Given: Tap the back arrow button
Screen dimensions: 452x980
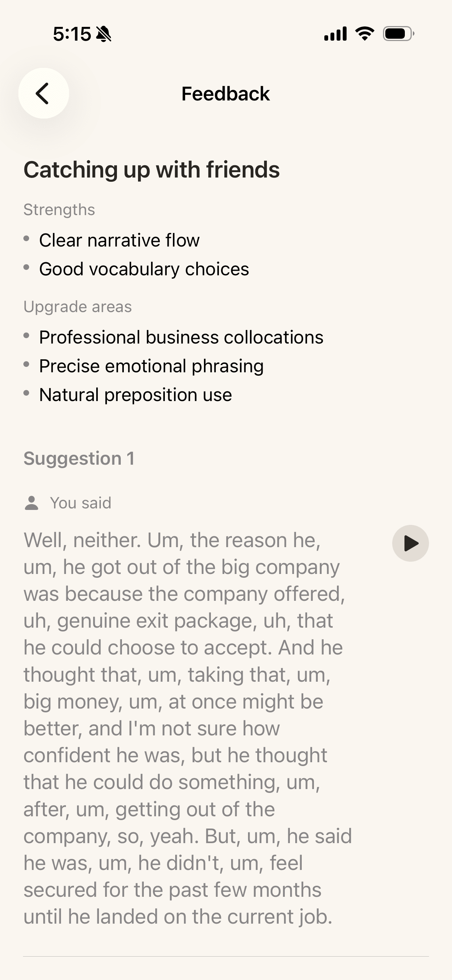Looking at the screenshot, I should 44,93.
